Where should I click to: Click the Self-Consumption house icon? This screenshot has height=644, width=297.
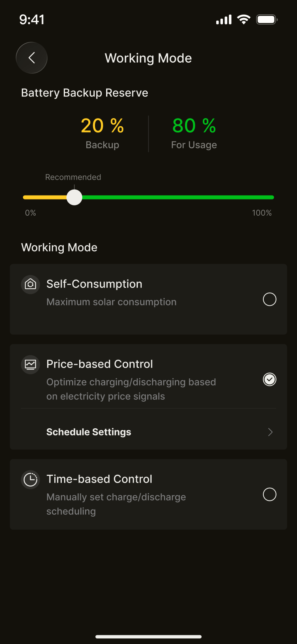pyautogui.click(x=30, y=284)
